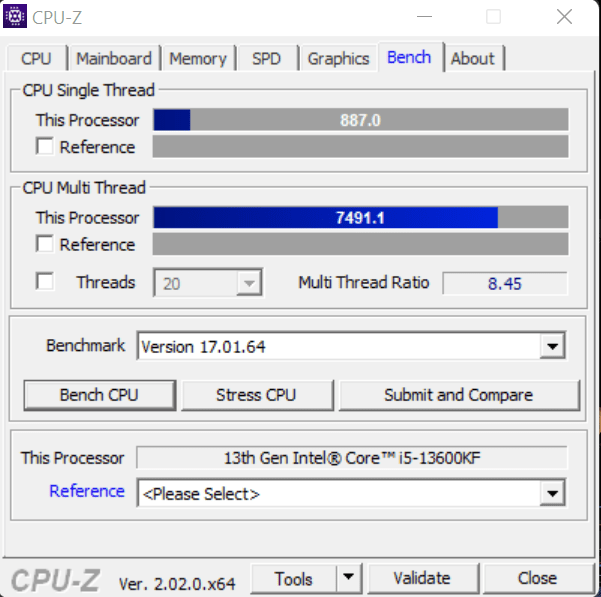Switch to the CPU tab

tap(36, 59)
